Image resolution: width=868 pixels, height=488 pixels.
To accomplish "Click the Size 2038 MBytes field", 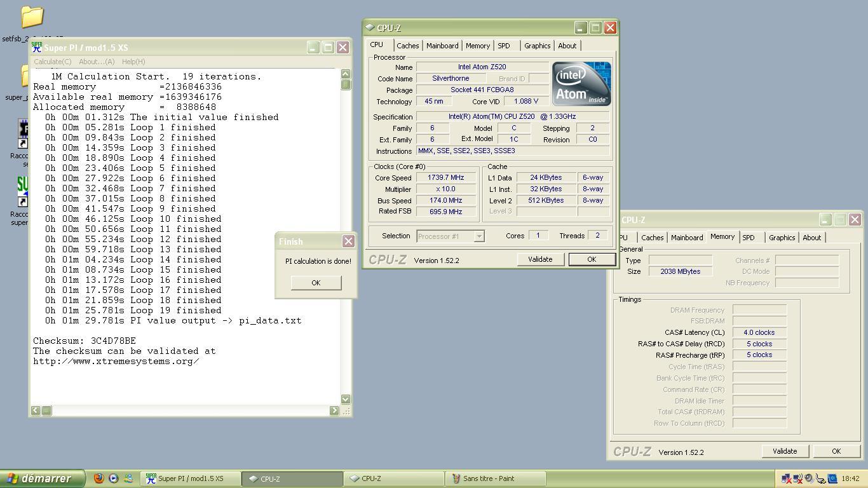I will pos(681,271).
